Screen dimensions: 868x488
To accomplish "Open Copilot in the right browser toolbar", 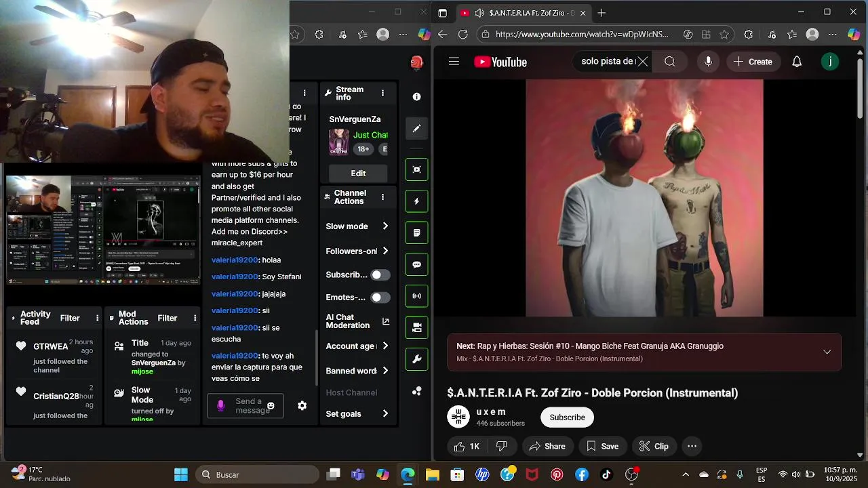I will click(x=854, y=34).
